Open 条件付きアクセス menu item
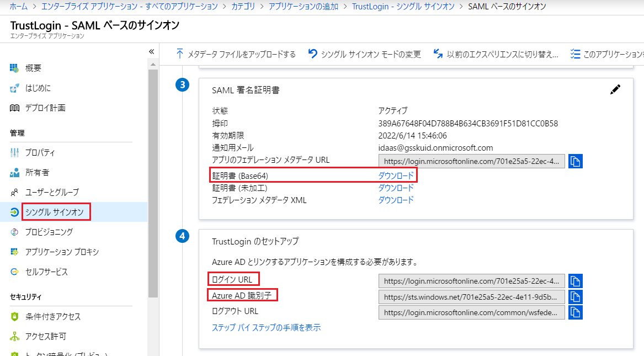 click(53, 317)
